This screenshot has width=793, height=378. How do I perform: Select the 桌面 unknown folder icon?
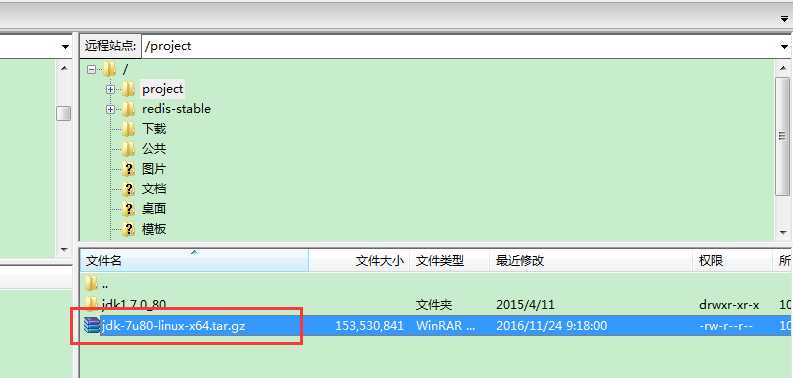tap(129, 209)
